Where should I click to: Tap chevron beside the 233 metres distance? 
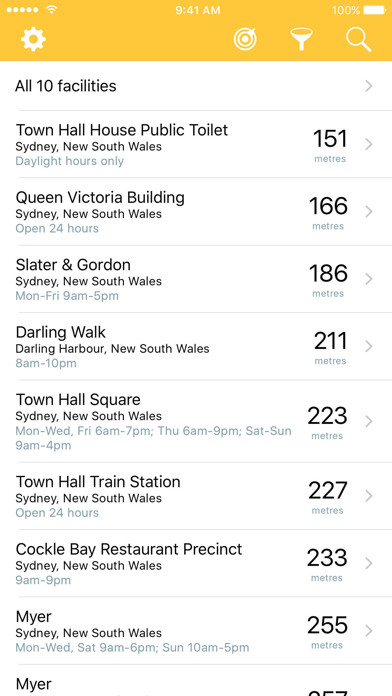click(368, 563)
